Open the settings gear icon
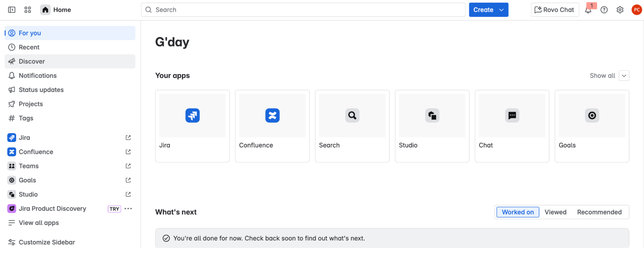The image size is (644, 264). pos(620,10)
